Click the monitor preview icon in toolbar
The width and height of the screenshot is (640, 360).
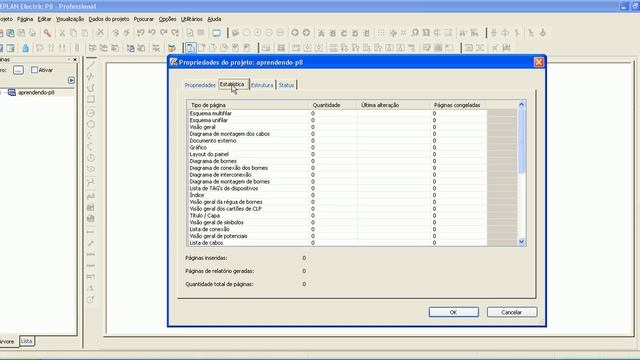[216, 33]
